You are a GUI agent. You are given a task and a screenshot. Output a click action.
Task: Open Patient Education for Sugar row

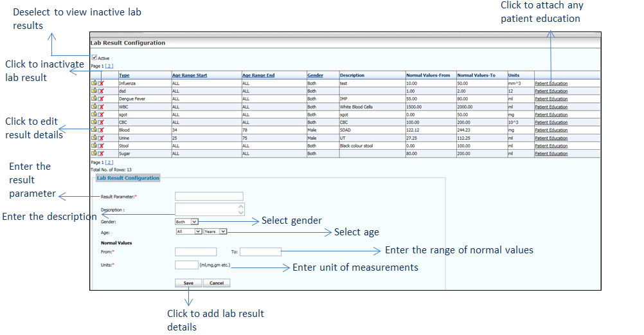(551, 154)
